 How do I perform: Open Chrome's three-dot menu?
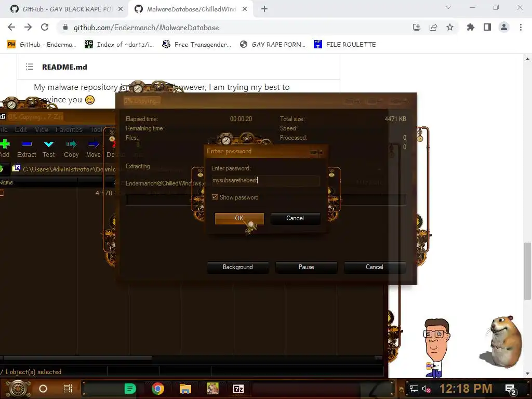(x=521, y=27)
